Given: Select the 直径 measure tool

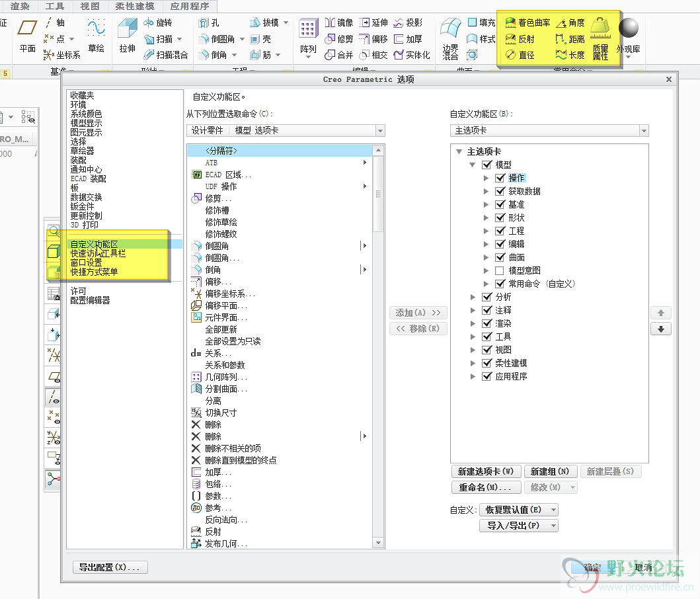Looking at the screenshot, I should coord(520,55).
